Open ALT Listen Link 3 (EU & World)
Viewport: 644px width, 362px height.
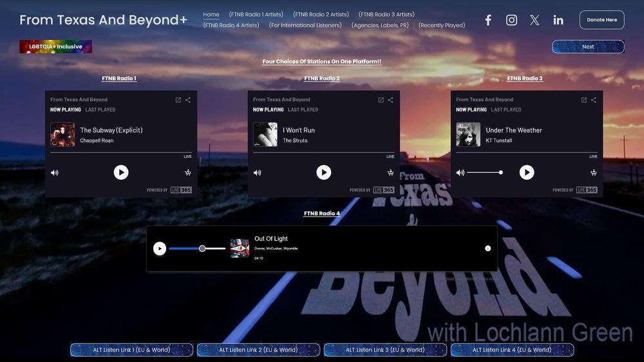pyautogui.click(x=385, y=350)
